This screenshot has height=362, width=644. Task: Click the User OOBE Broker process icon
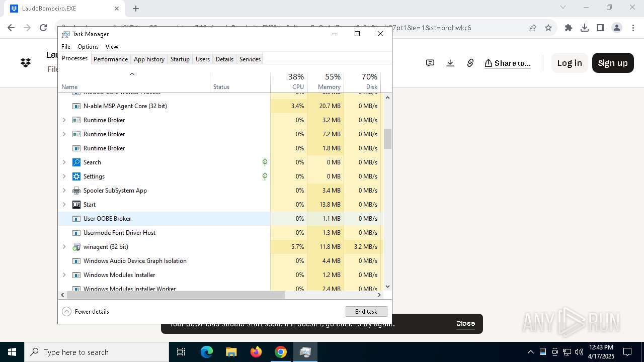point(76,219)
